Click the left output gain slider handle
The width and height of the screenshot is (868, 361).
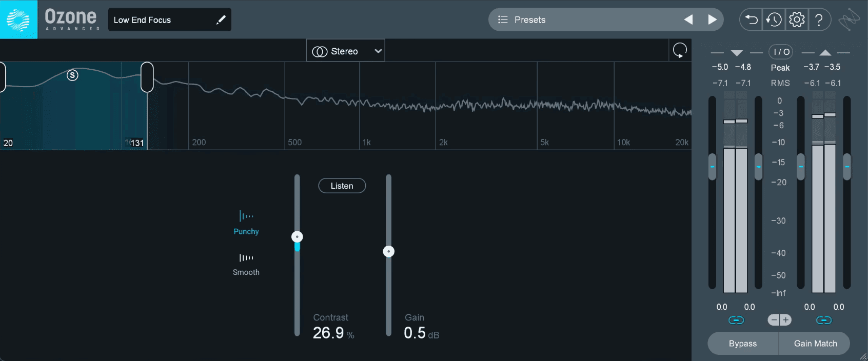coord(801,167)
